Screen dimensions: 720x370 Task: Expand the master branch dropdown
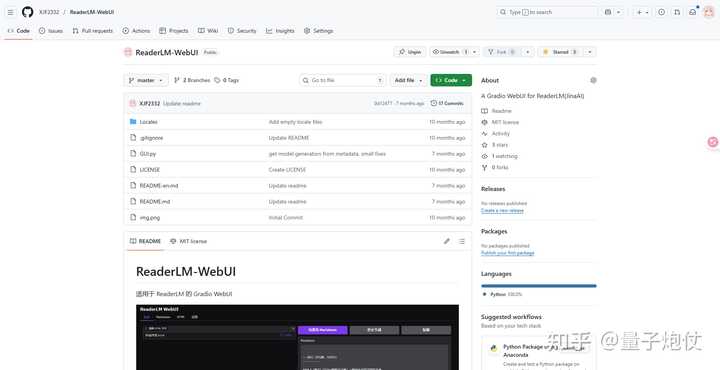click(146, 80)
